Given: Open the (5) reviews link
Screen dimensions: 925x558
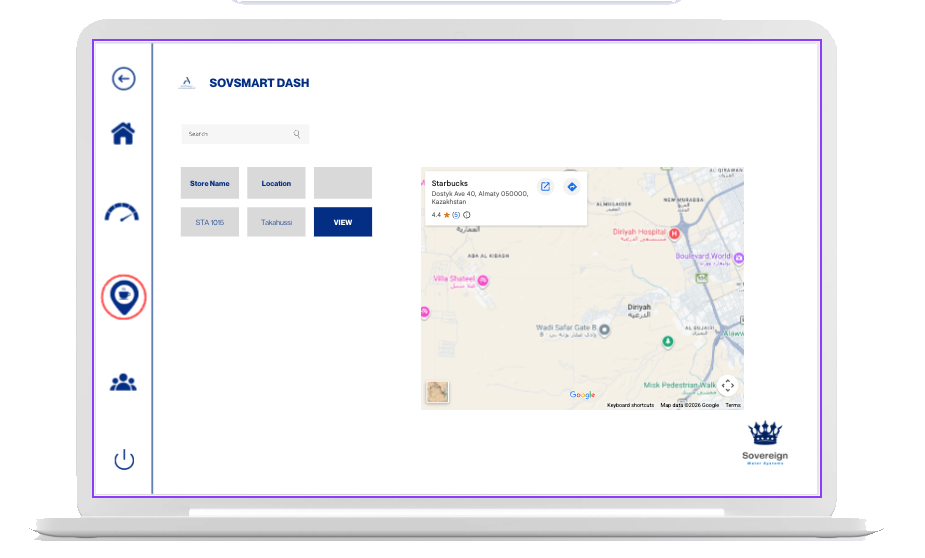Looking at the screenshot, I should click(x=455, y=215).
